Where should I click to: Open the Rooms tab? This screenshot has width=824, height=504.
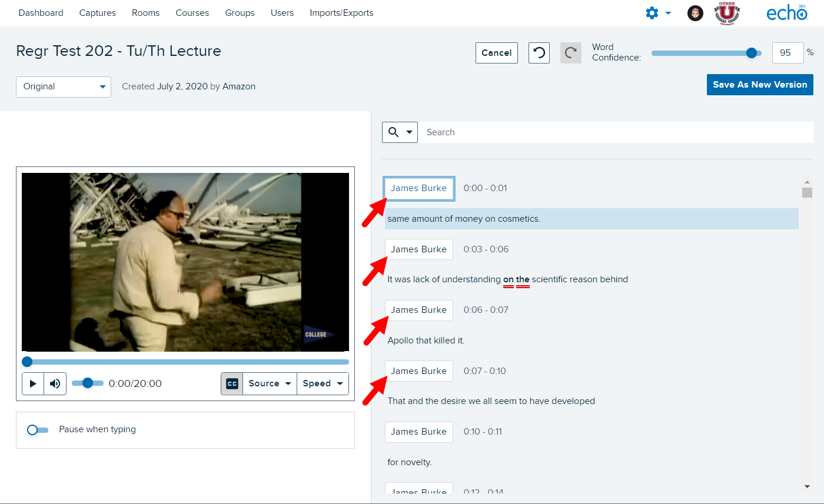click(x=145, y=13)
